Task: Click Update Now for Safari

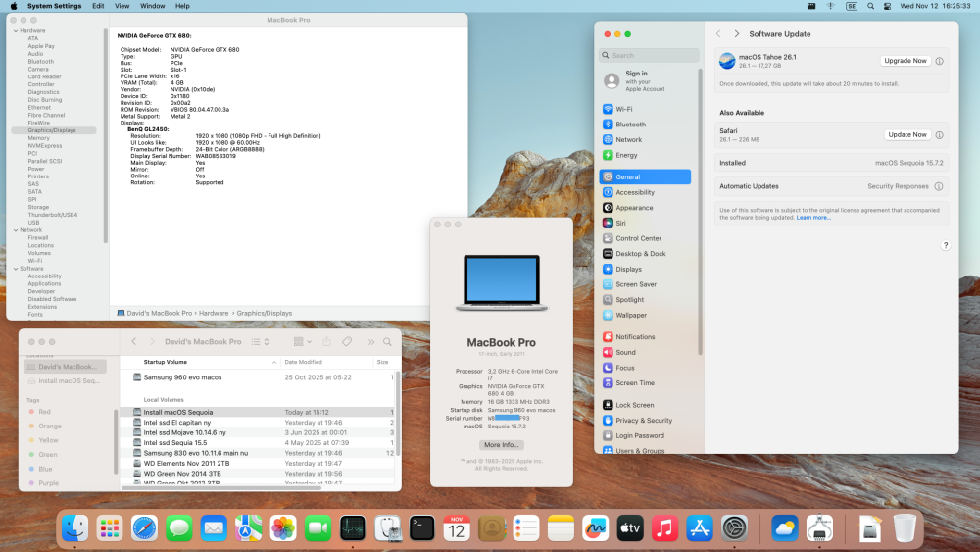Action: click(x=907, y=135)
